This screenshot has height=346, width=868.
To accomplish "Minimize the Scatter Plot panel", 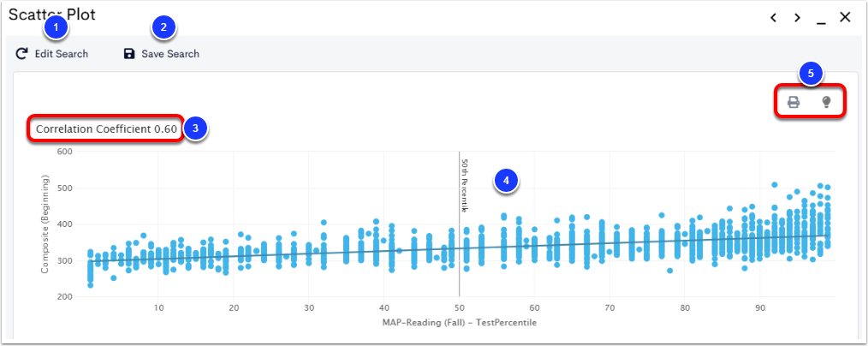I will pyautogui.click(x=821, y=23).
